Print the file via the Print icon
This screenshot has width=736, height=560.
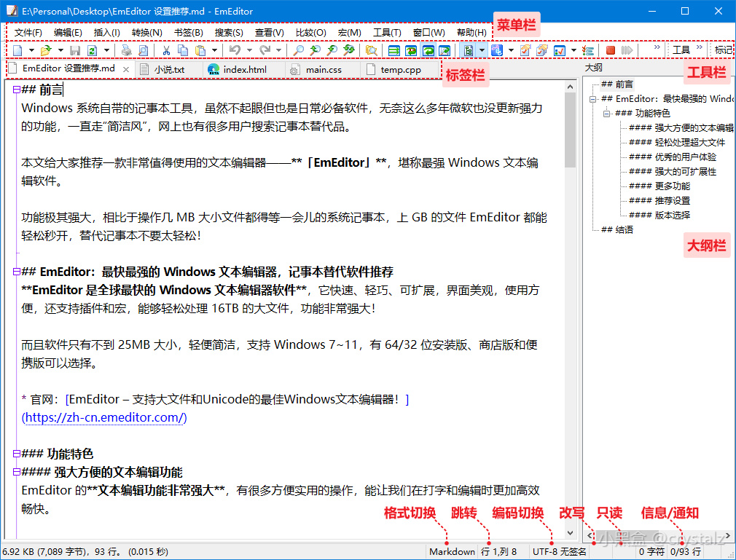125,51
